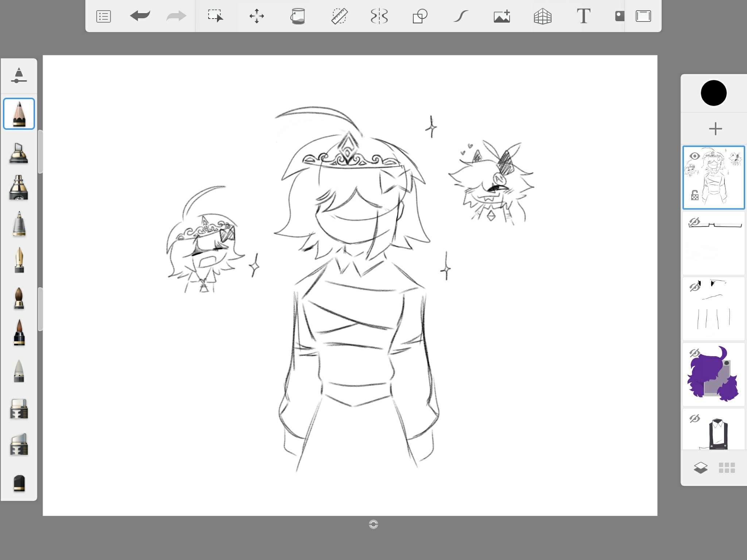Open brush size and opacity settings

click(x=19, y=76)
